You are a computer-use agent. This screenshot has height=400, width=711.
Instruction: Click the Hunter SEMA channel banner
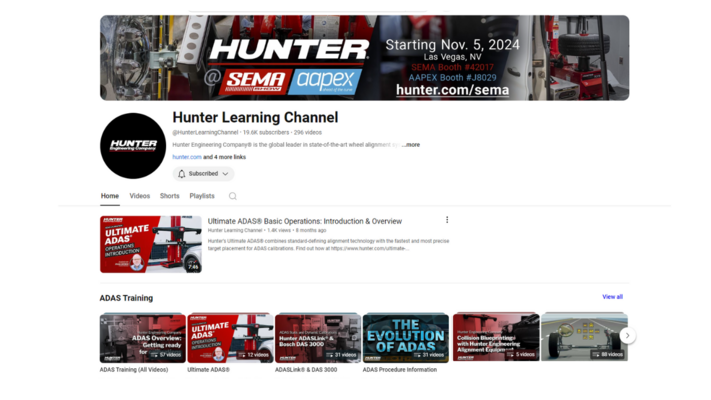click(x=364, y=57)
